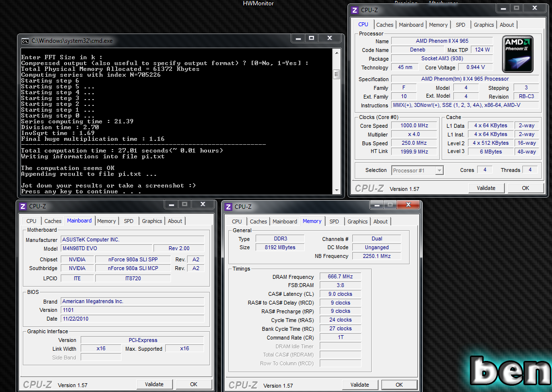Click the BIOS date 11/22/2010 field

(132, 319)
